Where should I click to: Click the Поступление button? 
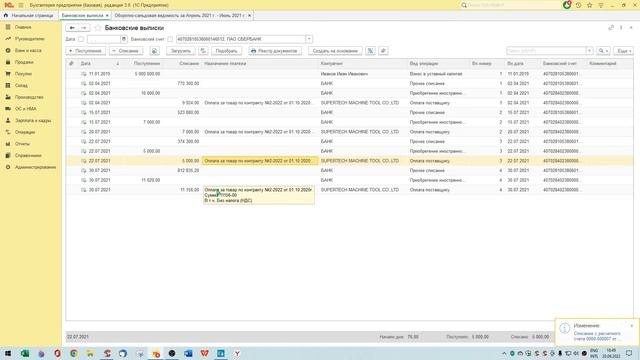[x=86, y=51]
